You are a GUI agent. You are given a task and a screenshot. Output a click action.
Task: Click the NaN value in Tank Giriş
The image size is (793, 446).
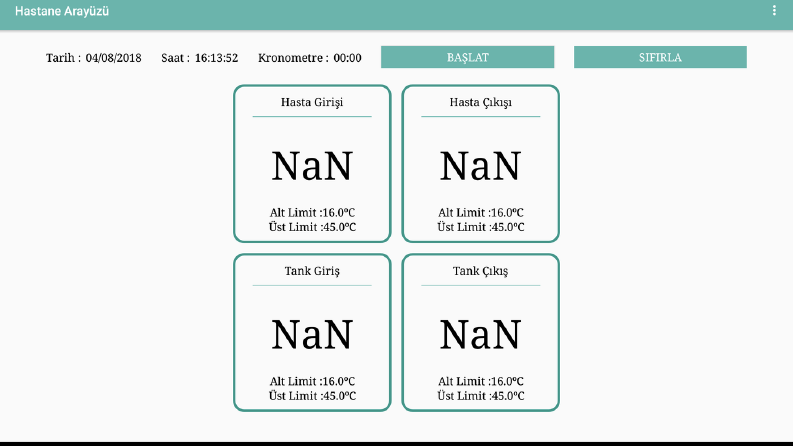pyautogui.click(x=312, y=335)
